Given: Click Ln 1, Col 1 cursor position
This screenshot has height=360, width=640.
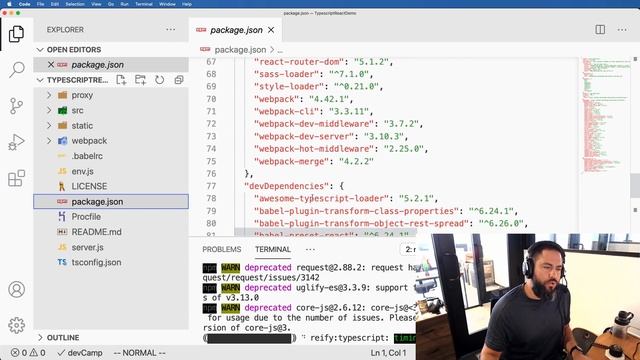Looking at the screenshot, I should pyautogui.click(x=388, y=353).
